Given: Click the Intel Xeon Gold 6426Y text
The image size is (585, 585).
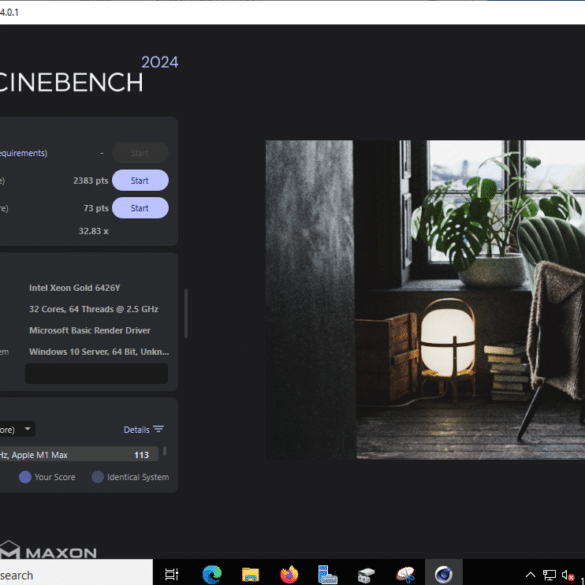Looking at the screenshot, I should [x=75, y=288].
